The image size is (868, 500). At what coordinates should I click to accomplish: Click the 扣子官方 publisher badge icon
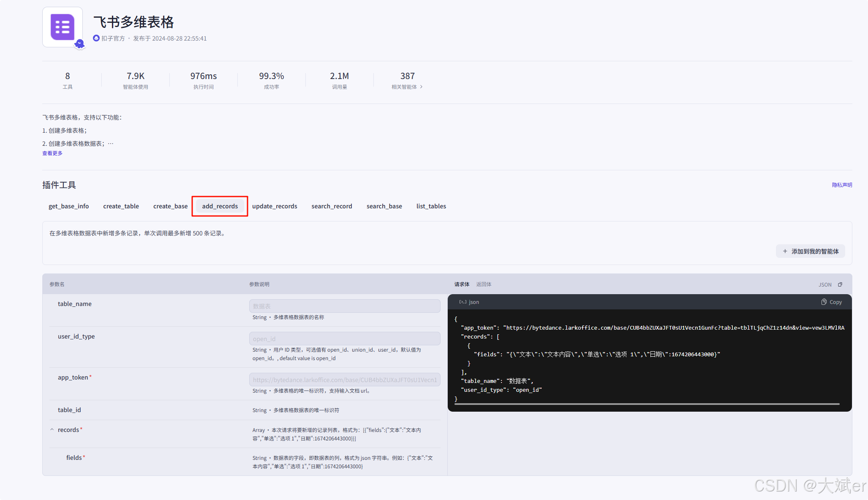pyautogui.click(x=96, y=38)
